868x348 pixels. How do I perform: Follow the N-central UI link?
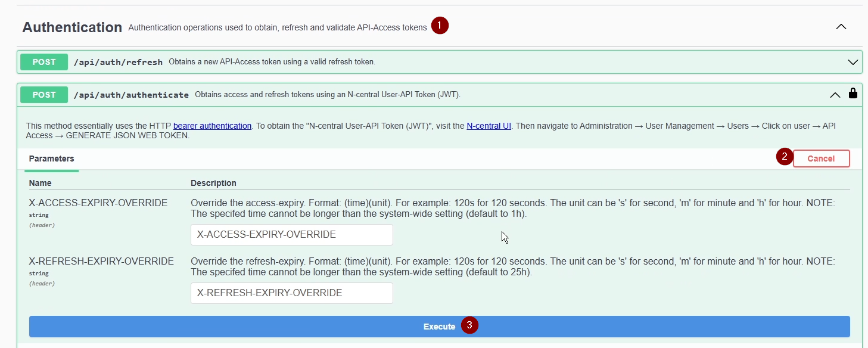(489, 126)
